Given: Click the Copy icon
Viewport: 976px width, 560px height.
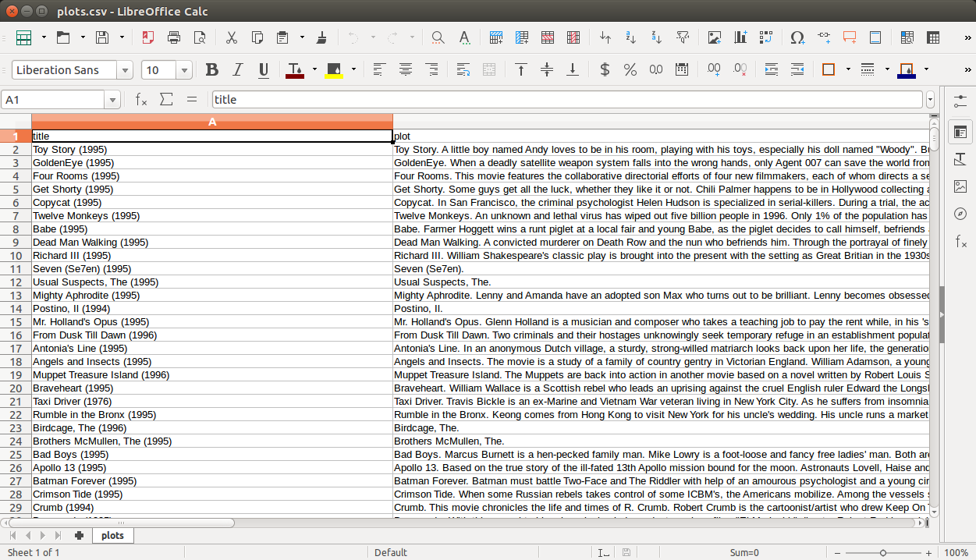Looking at the screenshot, I should click(x=257, y=37).
